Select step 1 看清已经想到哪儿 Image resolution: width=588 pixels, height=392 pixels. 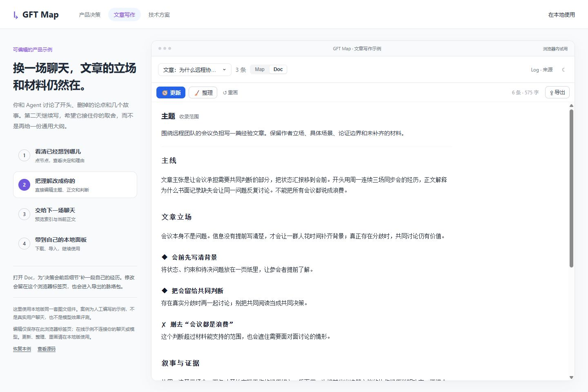point(75,156)
